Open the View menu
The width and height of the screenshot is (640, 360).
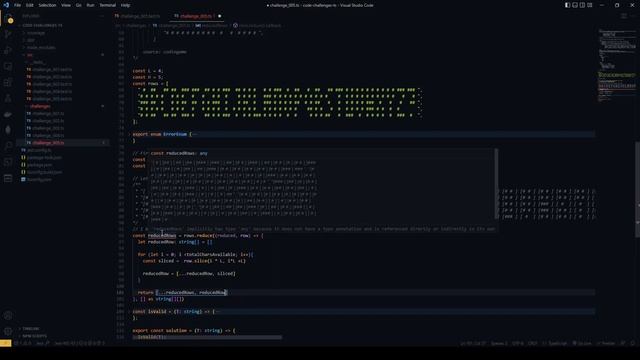(x=66, y=5)
